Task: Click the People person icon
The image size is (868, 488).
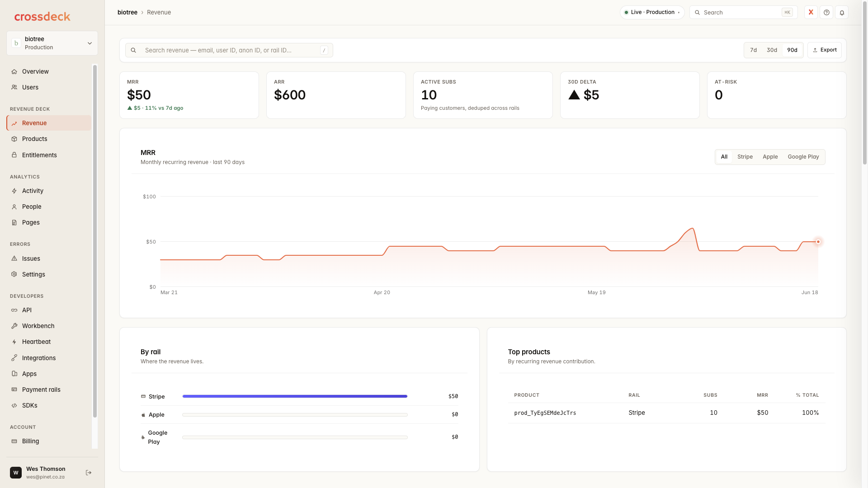Action: click(14, 207)
